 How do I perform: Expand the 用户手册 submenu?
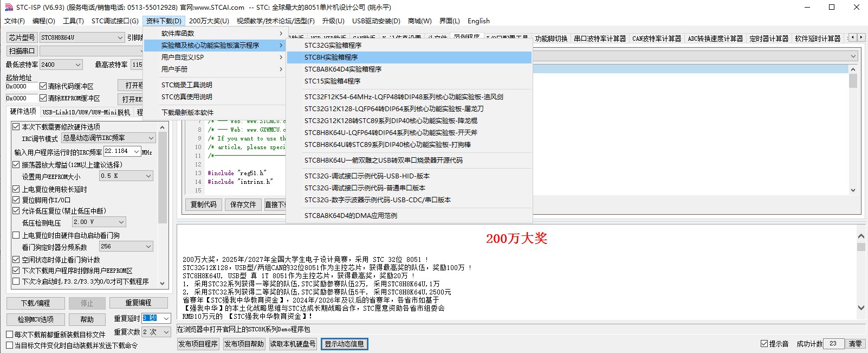tap(215, 69)
